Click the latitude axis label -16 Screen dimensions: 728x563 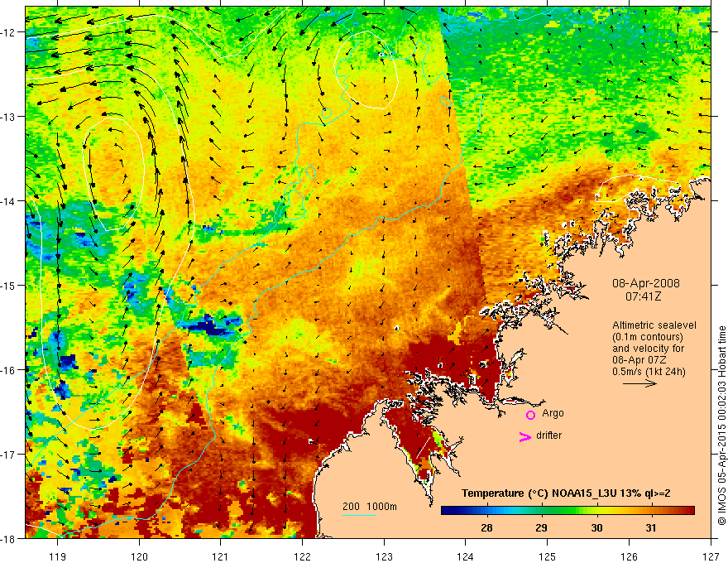click(x=8, y=370)
